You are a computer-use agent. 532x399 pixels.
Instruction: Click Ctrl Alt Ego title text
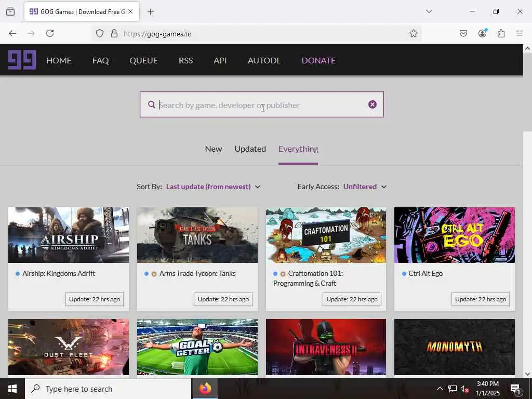click(x=425, y=273)
